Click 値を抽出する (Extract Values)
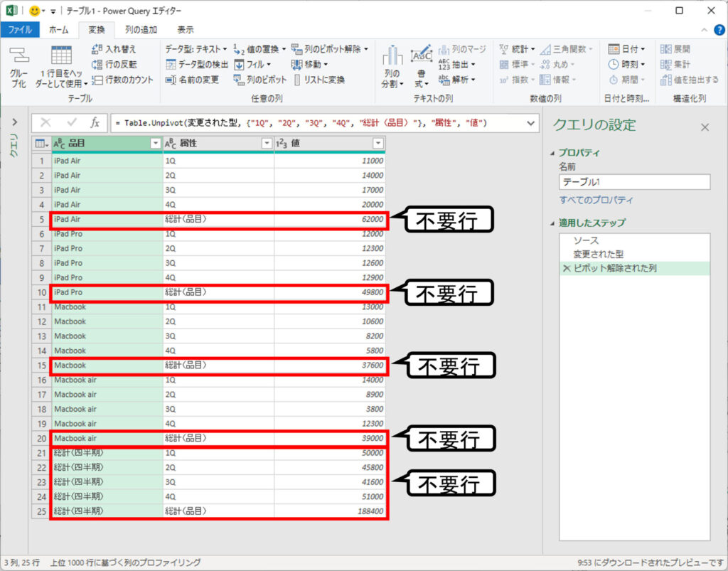The height and width of the screenshot is (571, 728). coord(689,80)
